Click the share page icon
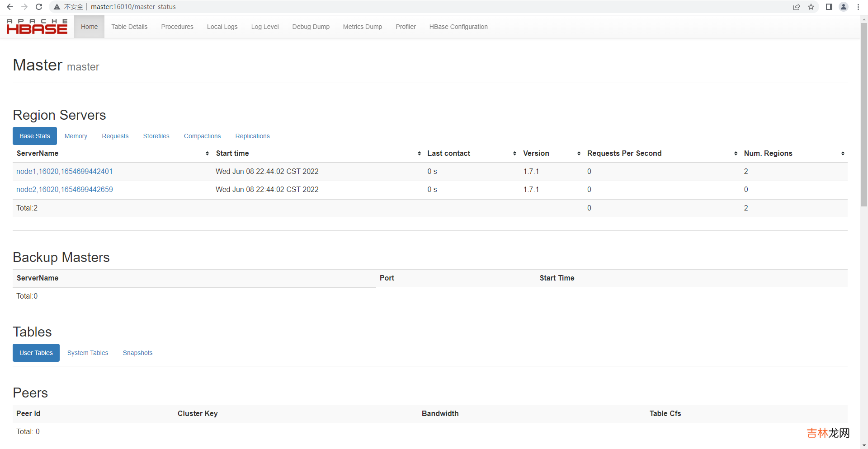Image resolution: width=868 pixels, height=449 pixels. point(797,7)
